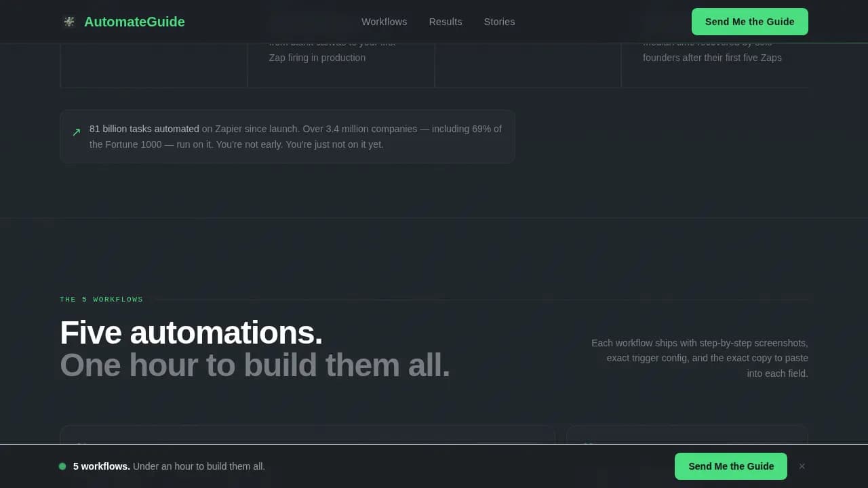Click header Send Me the Guide button
Screen dimensions: 868x488
click(750, 22)
